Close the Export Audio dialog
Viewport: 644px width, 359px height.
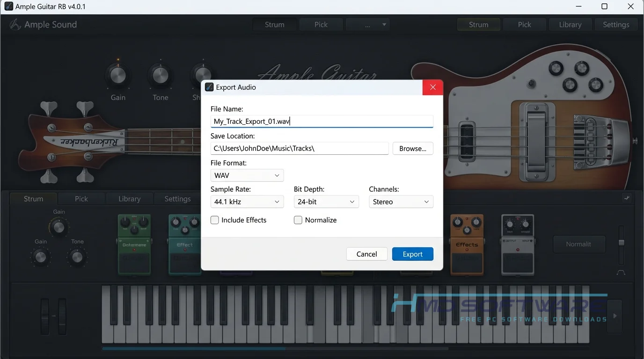coord(432,87)
